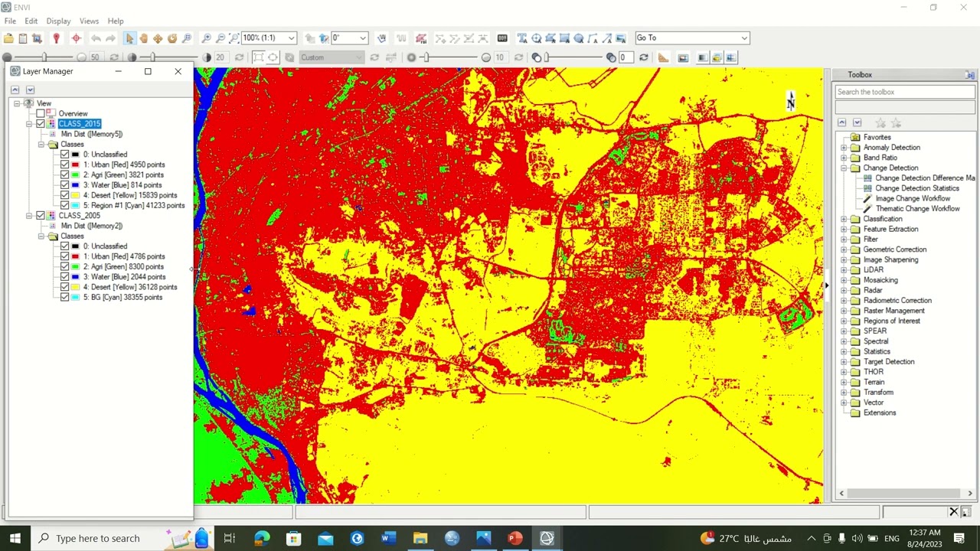Click the Search the toolbox field
The height and width of the screenshot is (551, 980).
[x=904, y=92]
